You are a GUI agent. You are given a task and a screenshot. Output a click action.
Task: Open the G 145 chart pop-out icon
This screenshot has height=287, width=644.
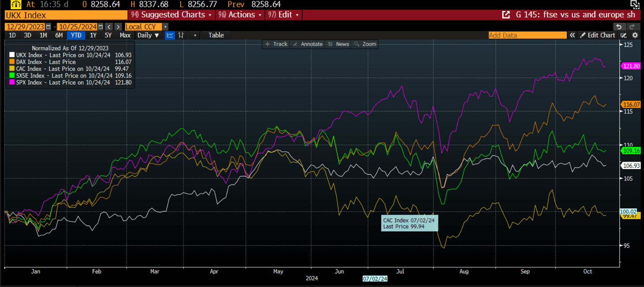pyautogui.click(x=506, y=15)
